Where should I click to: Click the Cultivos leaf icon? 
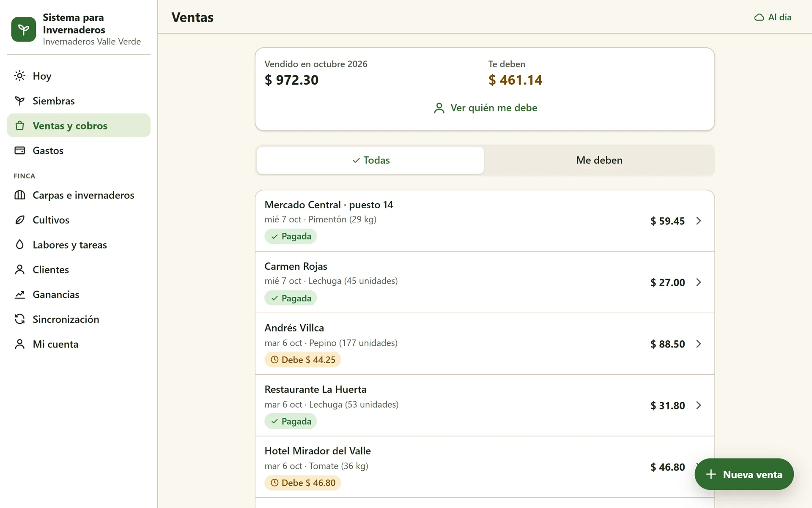19,220
